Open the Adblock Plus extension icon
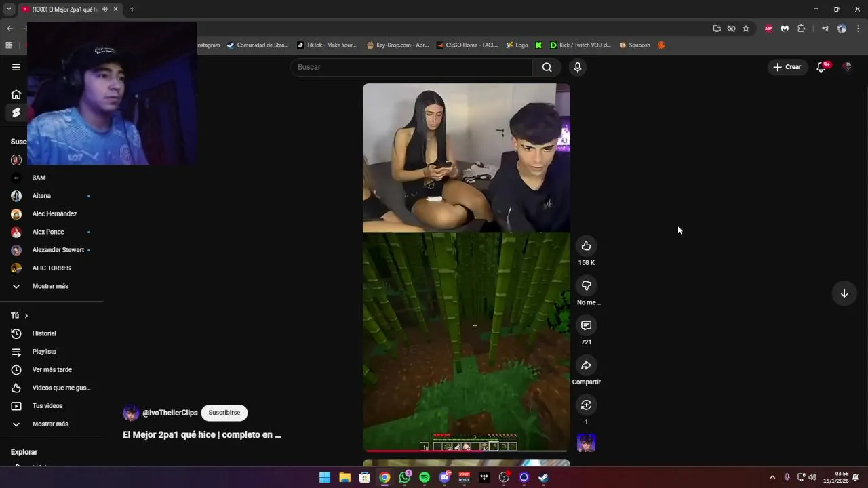The height and width of the screenshot is (488, 868). (x=768, y=28)
